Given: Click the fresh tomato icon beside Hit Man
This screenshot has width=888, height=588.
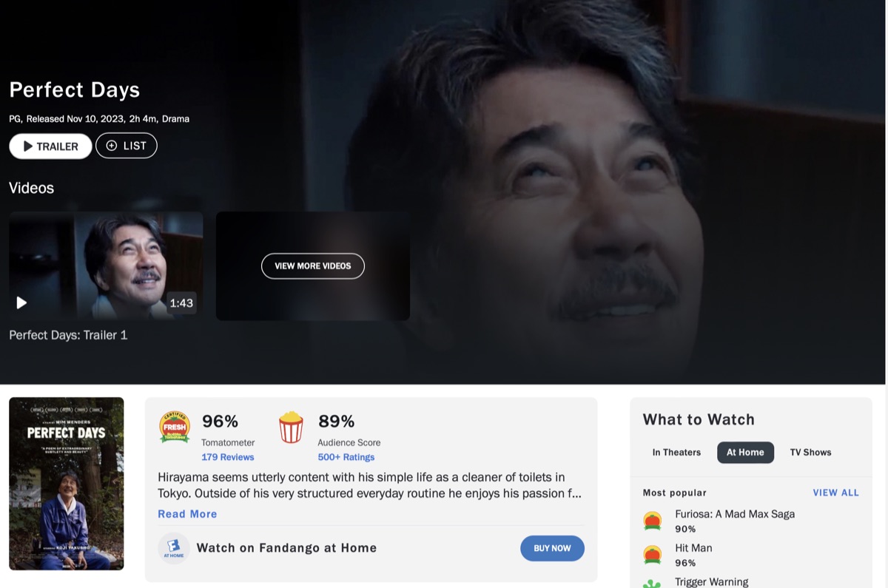Looking at the screenshot, I should point(652,555).
